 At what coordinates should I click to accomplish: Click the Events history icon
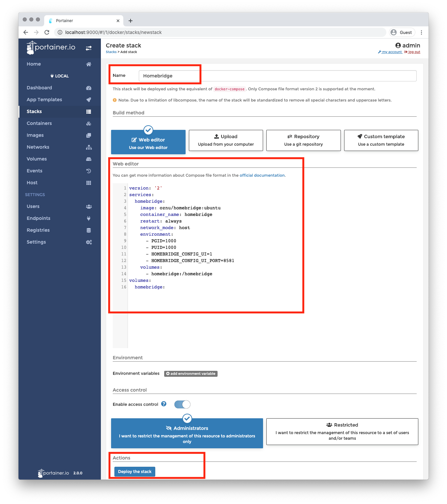click(89, 171)
